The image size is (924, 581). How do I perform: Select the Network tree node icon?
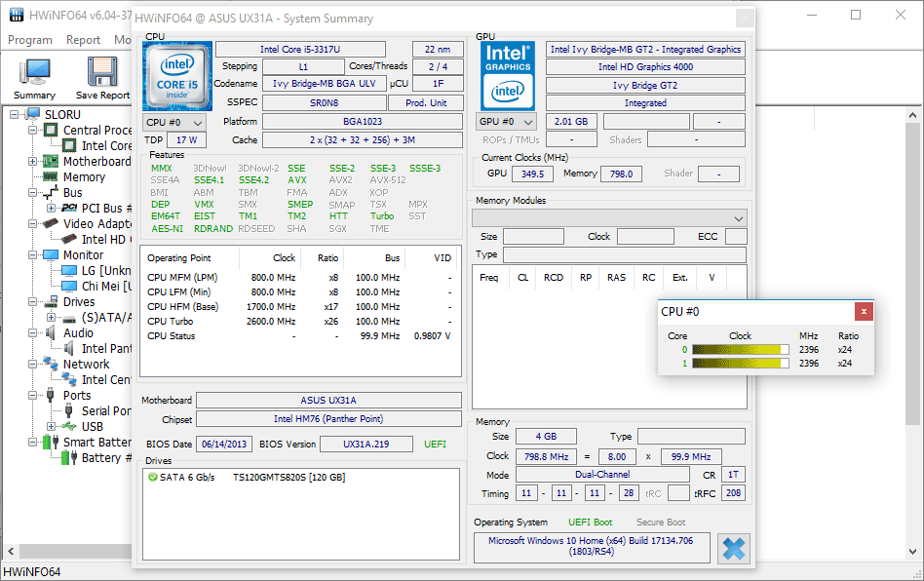(51, 364)
